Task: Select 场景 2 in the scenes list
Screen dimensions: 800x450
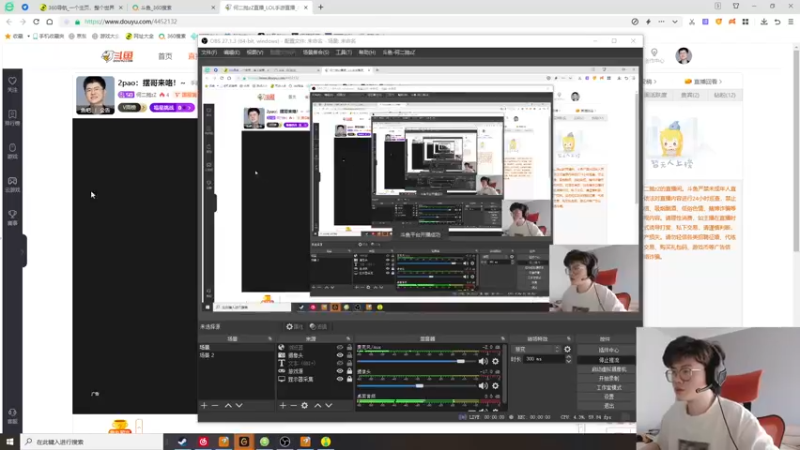Action: click(236, 355)
